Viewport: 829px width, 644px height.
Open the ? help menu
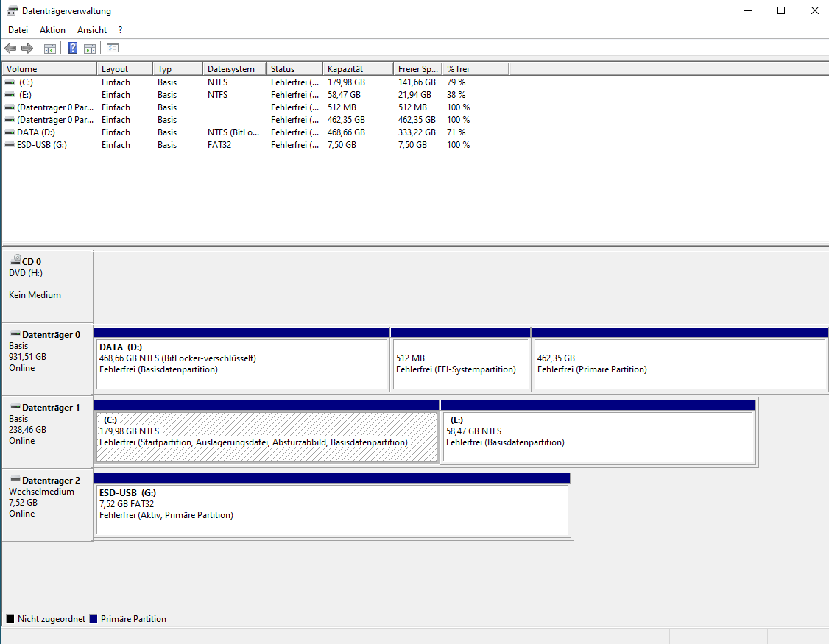[x=121, y=30]
